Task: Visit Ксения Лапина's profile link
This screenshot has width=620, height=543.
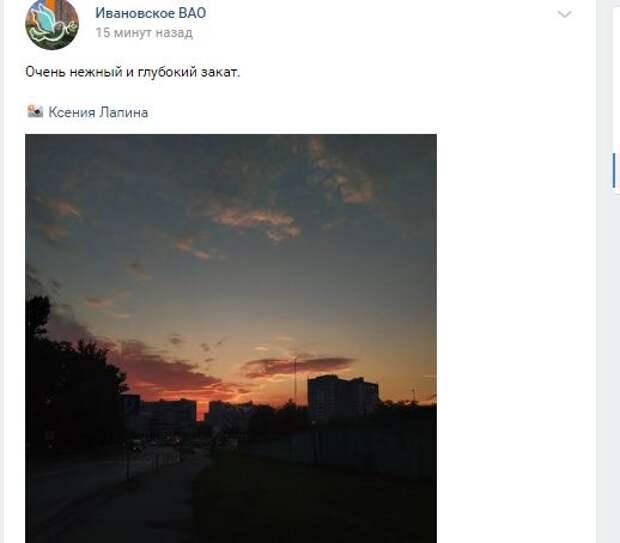Action: coord(98,112)
